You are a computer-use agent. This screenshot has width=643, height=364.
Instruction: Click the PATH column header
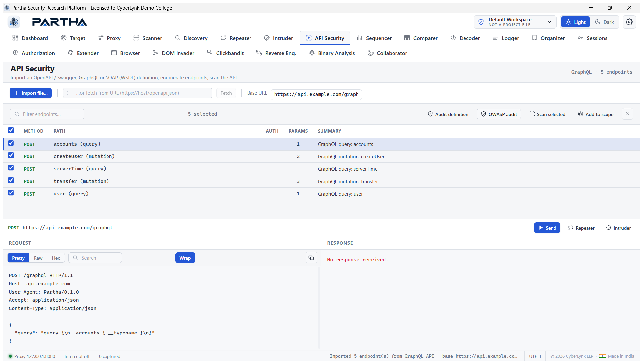(59, 131)
